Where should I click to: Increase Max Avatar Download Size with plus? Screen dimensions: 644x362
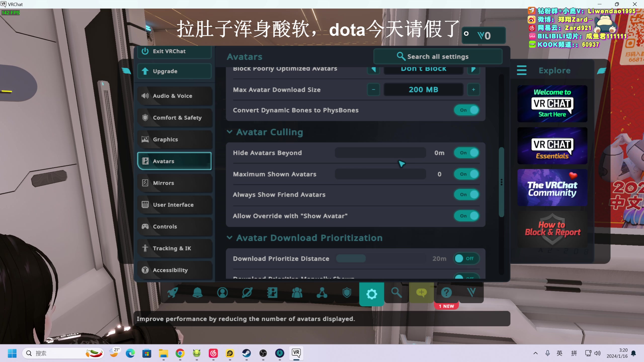pos(473,89)
